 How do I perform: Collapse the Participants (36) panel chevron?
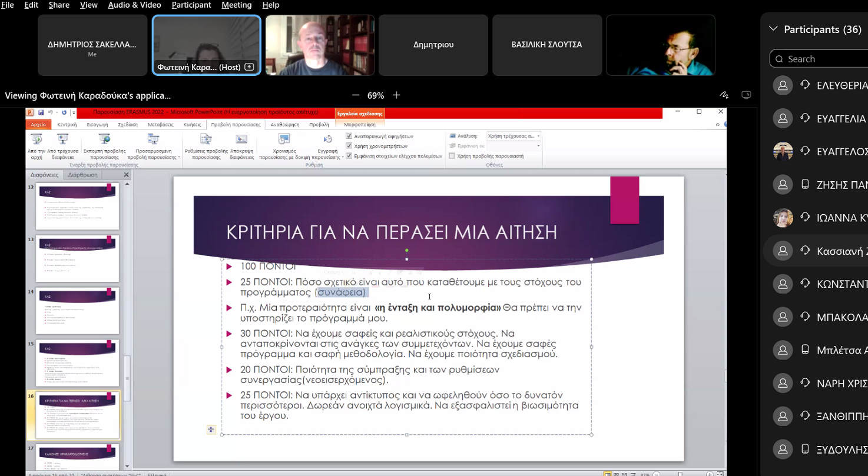[773, 29]
